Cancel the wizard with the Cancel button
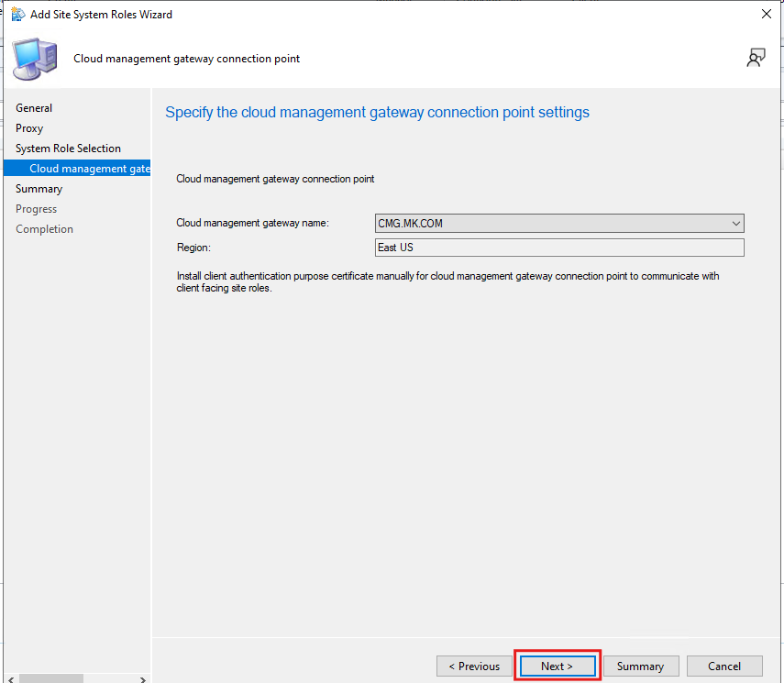This screenshot has height=683, width=784. click(724, 666)
